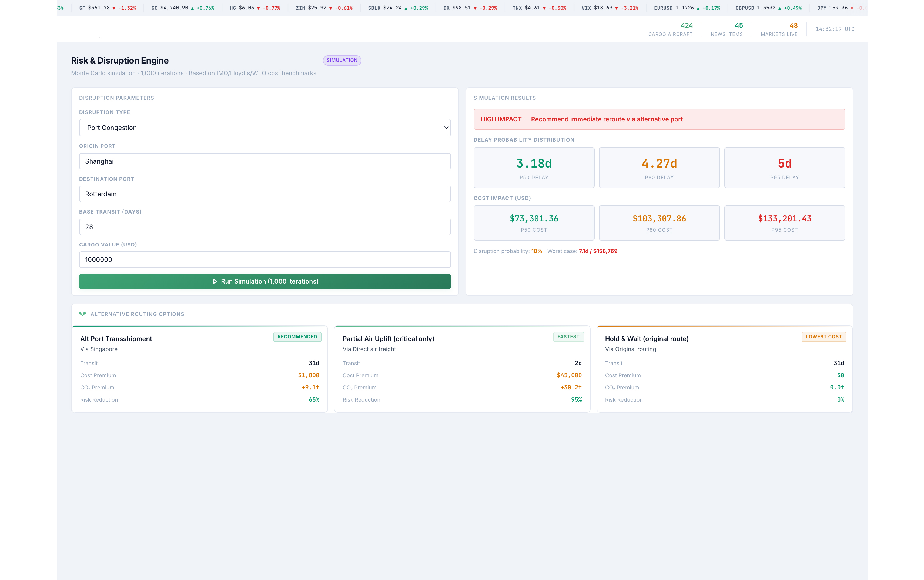Click the worst case 7.1d / $158,769 value
Image resolution: width=924 pixels, height=580 pixels.
point(598,251)
